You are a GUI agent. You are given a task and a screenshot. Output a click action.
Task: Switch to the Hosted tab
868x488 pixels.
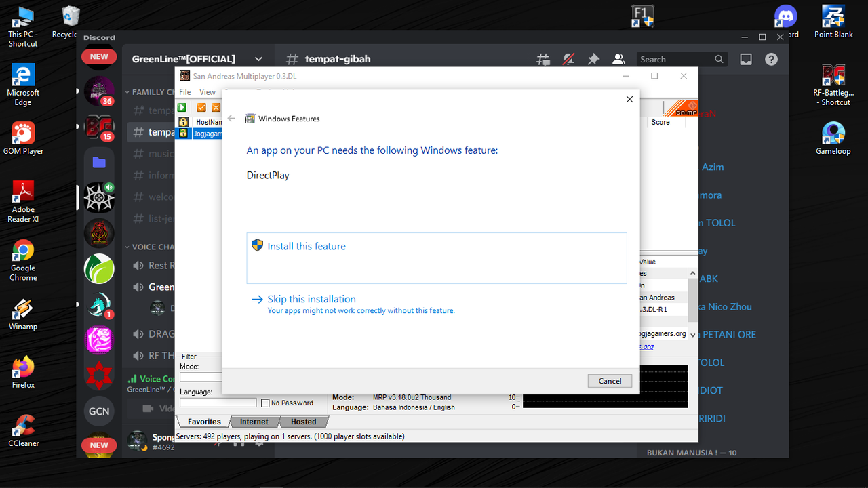click(303, 422)
